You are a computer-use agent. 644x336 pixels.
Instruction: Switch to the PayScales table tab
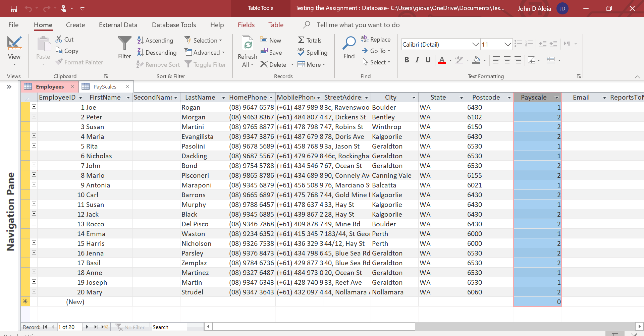coord(105,87)
